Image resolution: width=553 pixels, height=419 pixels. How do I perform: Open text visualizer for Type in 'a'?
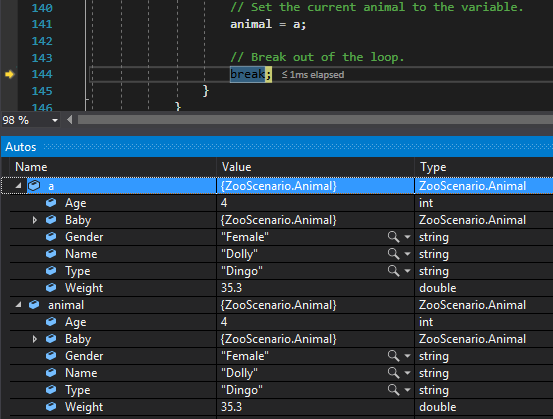393,271
